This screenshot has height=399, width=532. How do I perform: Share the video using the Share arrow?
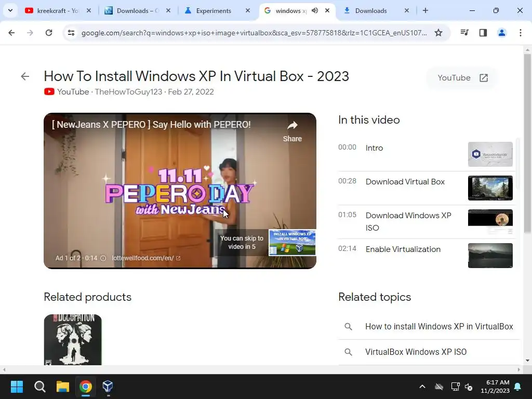coord(292,131)
